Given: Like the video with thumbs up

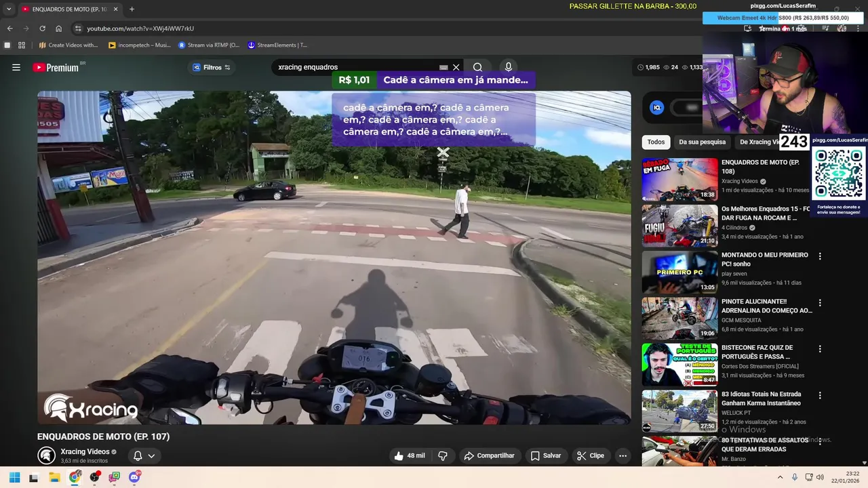Looking at the screenshot, I should [410, 455].
